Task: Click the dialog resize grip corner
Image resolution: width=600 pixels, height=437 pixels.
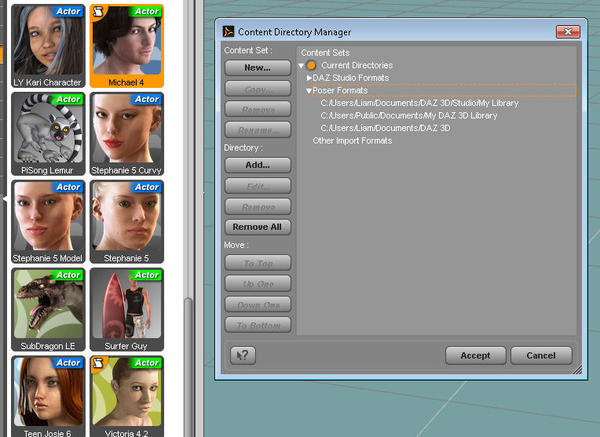Action: (577, 369)
